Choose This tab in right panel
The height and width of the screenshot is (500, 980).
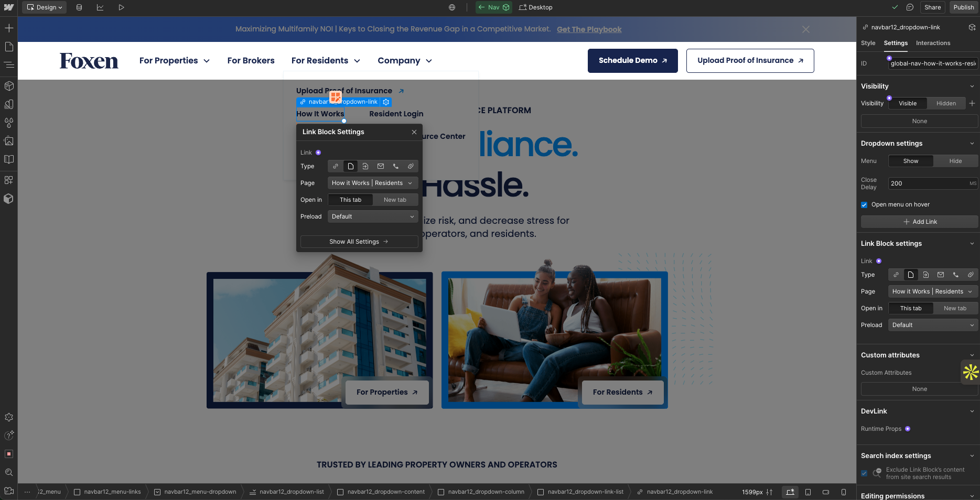pos(911,308)
